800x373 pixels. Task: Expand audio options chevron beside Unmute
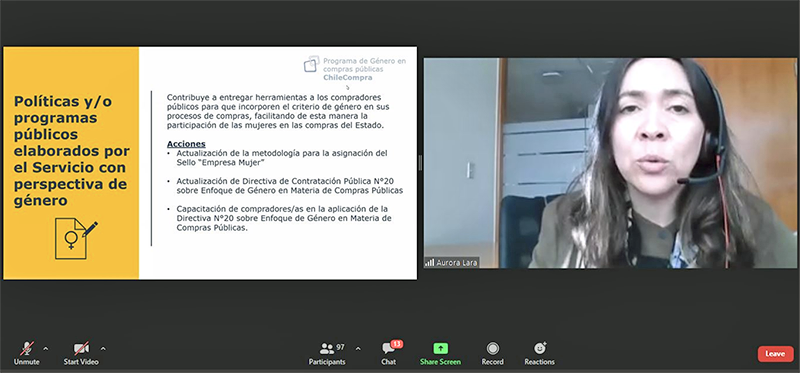(46, 349)
